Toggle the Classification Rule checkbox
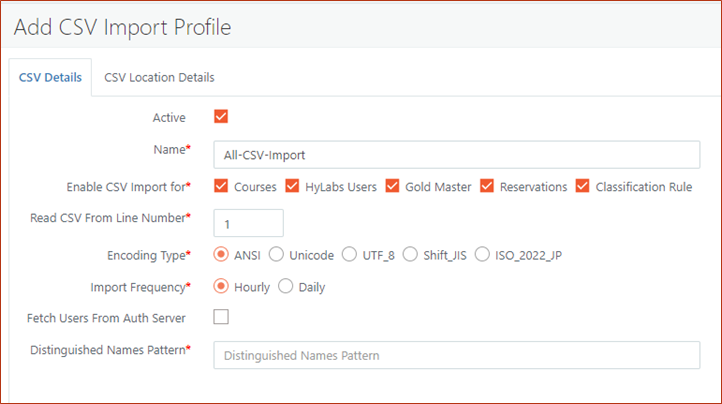Image resolution: width=722 pixels, height=404 pixels. (x=583, y=186)
